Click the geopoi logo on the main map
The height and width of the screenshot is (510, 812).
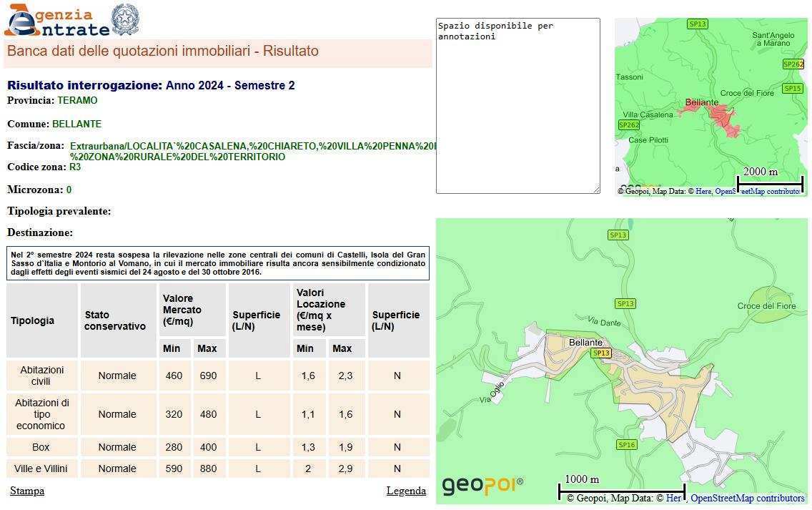coord(482,485)
